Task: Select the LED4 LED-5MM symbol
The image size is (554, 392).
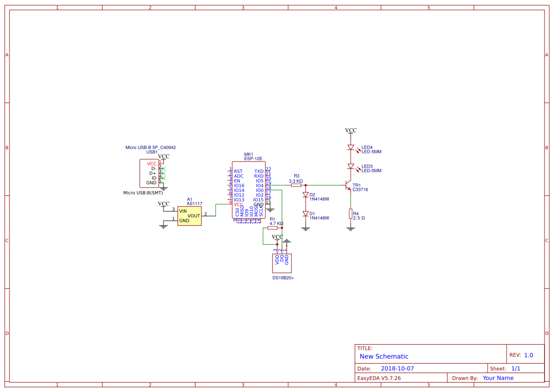Action: pos(351,148)
